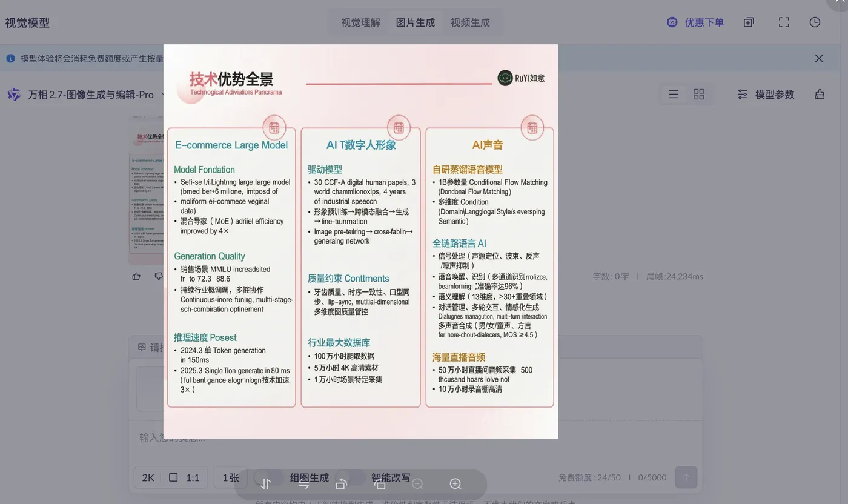Click the 技术优势全景 heading in the preview
Screen dimensions: 848x504
(x=231, y=79)
